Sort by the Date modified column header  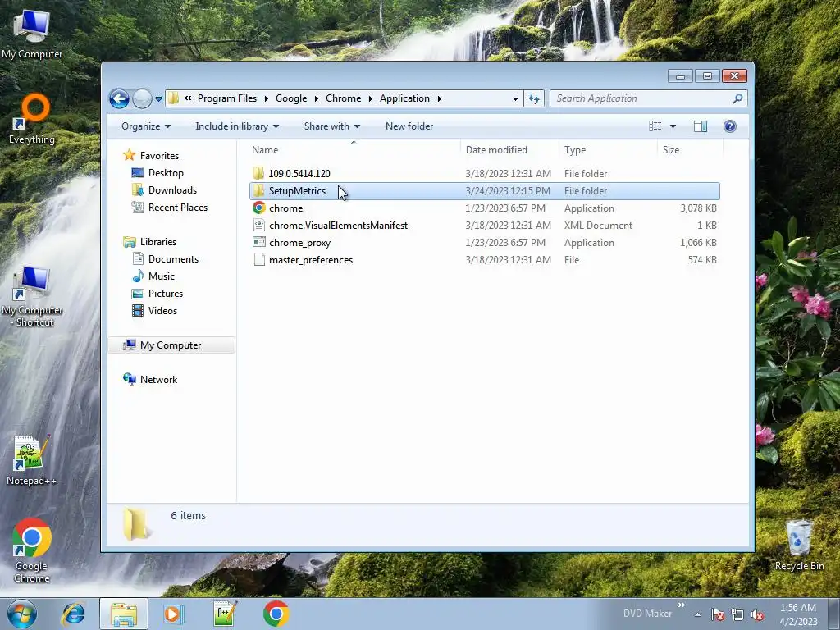click(509, 150)
